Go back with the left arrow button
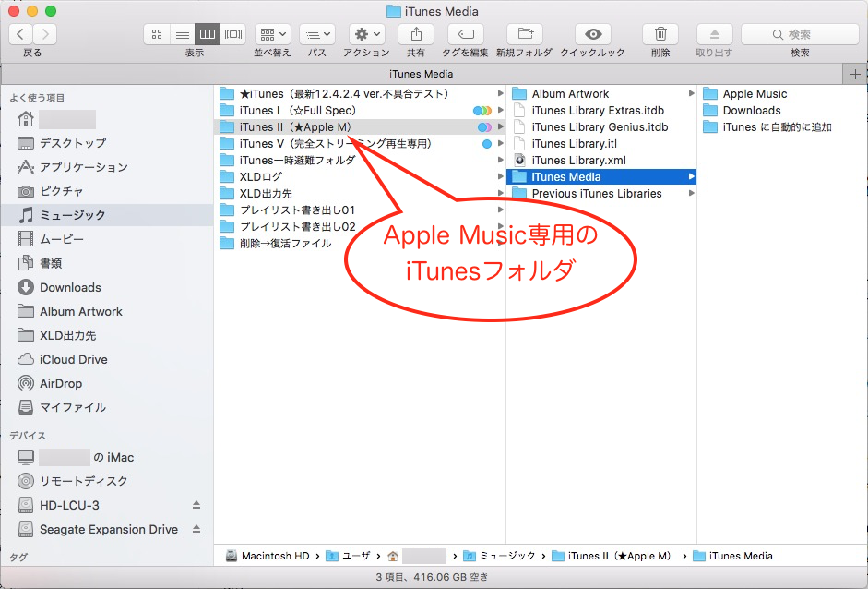The height and width of the screenshot is (589, 868). [x=20, y=34]
